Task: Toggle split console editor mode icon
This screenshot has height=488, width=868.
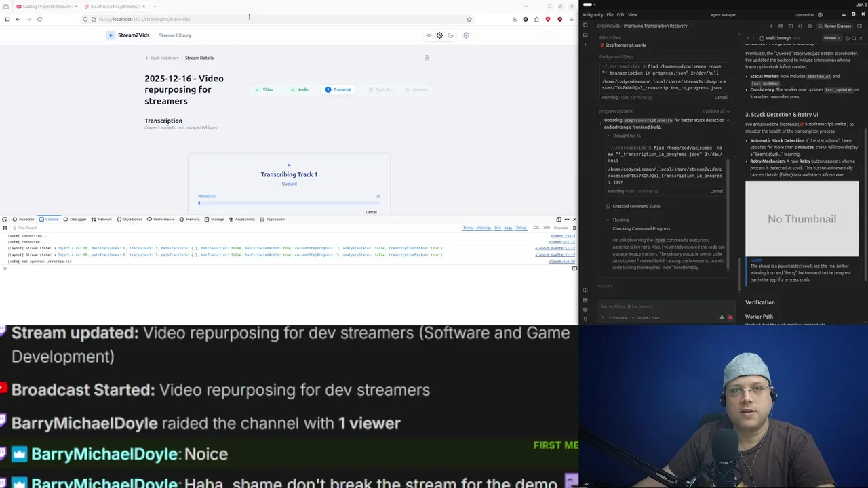Action: point(574,268)
